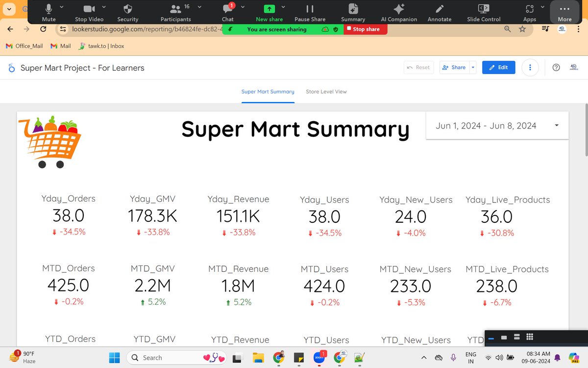Mute the microphone in Zoom toolbar
Image resolution: width=588 pixels, height=368 pixels.
tap(49, 12)
